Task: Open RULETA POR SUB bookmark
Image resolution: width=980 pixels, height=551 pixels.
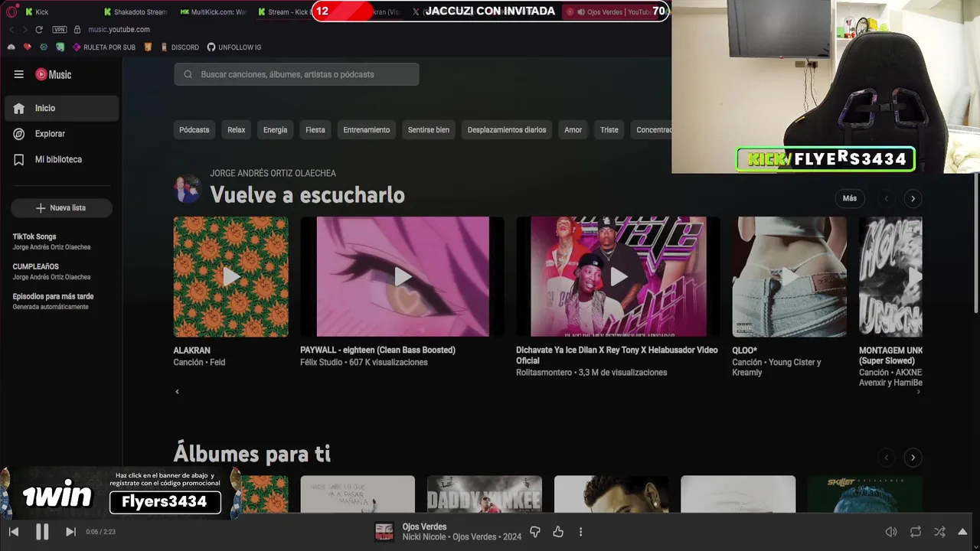Action: 104,47
